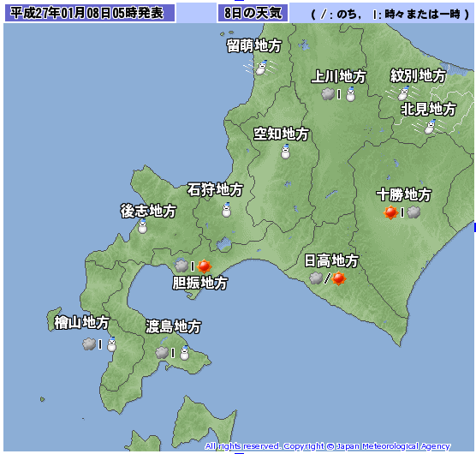Click the snowman icon under 渡島地方
The image size is (476, 454).
click(x=185, y=353)
